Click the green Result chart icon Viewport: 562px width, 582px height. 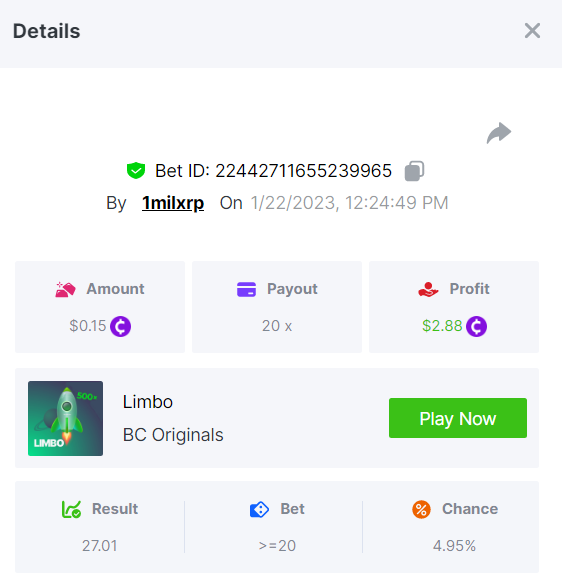coord(71,509)
